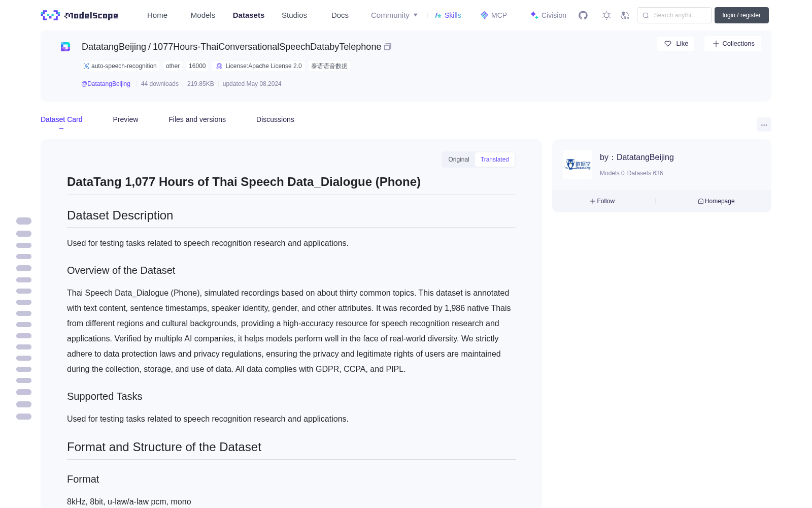Image resolution: width=812 pixels, height=508 pixels.
Task: Open the Models section
Action: pos(203,15)
